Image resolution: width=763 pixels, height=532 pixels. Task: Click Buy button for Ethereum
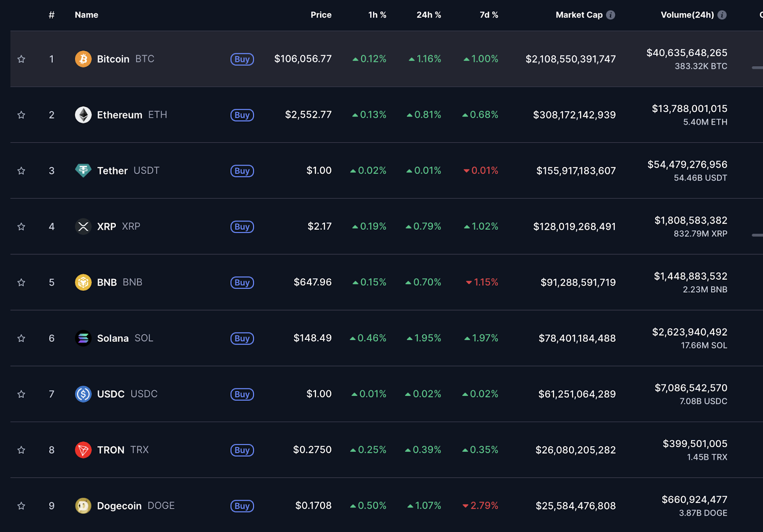click(242, 115)
